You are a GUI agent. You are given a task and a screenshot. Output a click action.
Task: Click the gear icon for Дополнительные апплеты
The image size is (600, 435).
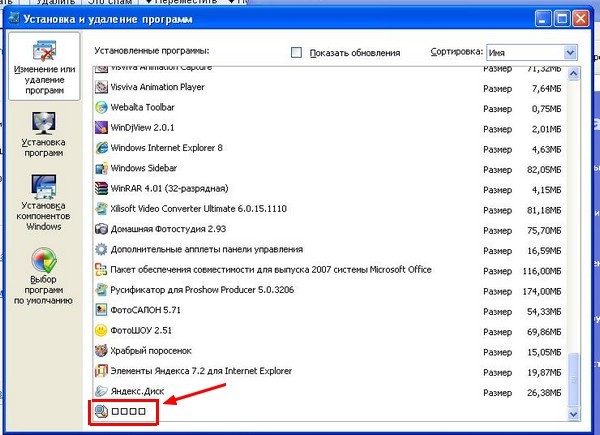pyautogui.click(x=101, y=249)
